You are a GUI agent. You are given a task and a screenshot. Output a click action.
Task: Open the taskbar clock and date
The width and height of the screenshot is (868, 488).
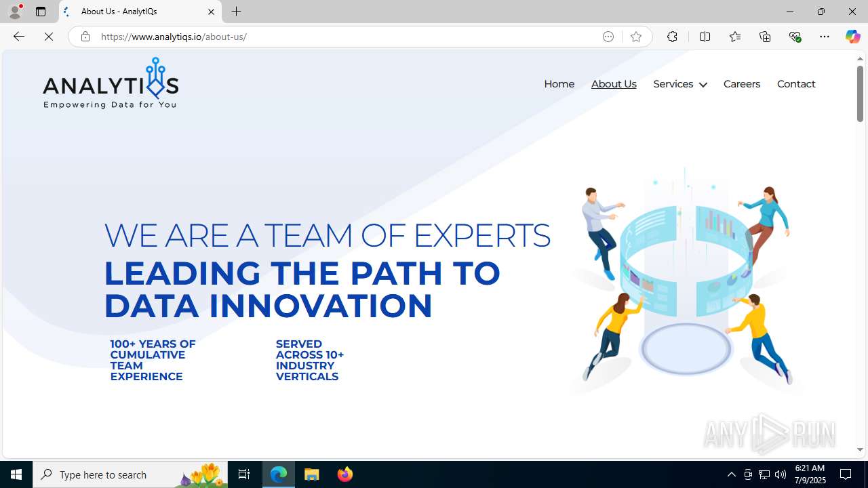click(810, 474)
